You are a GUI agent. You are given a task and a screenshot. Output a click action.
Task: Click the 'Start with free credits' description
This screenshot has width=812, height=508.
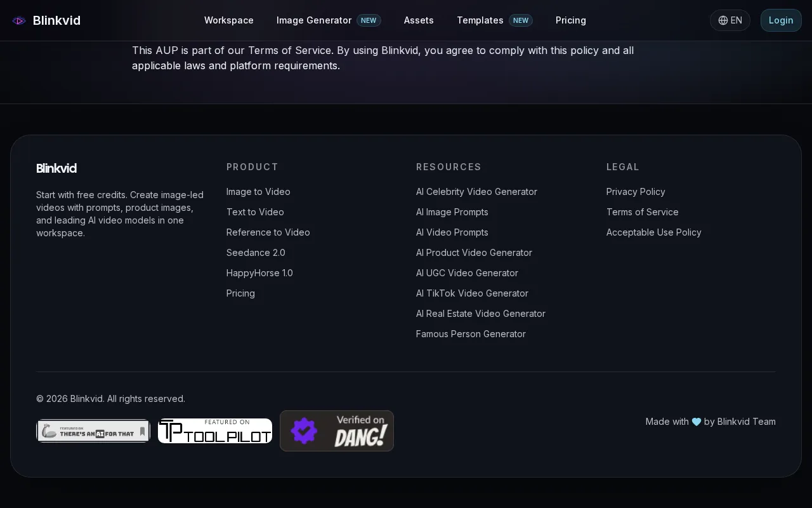click(x=120, y=214)
